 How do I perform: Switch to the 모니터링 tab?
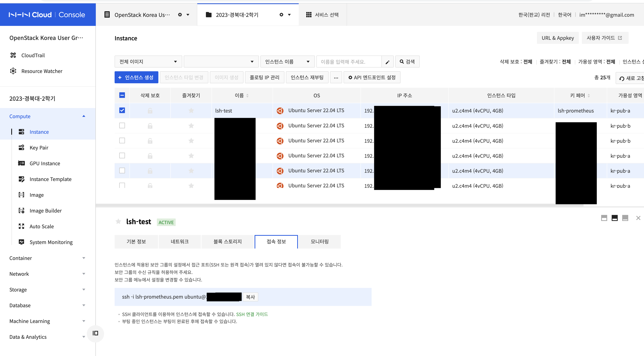point(319,241)
